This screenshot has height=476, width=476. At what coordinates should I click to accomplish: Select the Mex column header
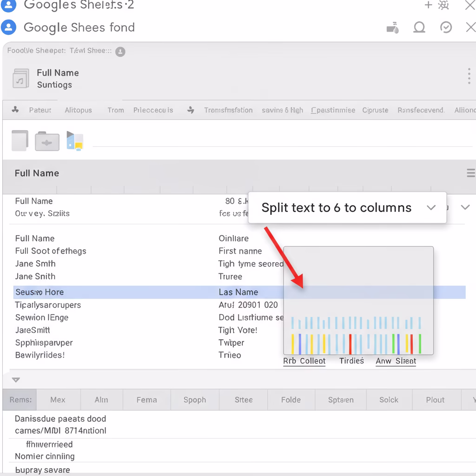coord(58,400)
